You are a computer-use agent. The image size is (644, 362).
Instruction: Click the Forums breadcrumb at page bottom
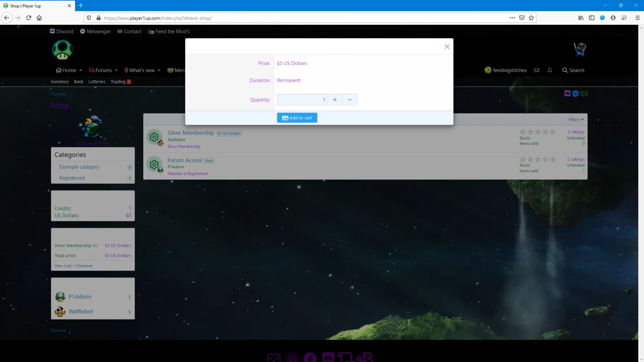pyautogui.click(x=58, y=330)
